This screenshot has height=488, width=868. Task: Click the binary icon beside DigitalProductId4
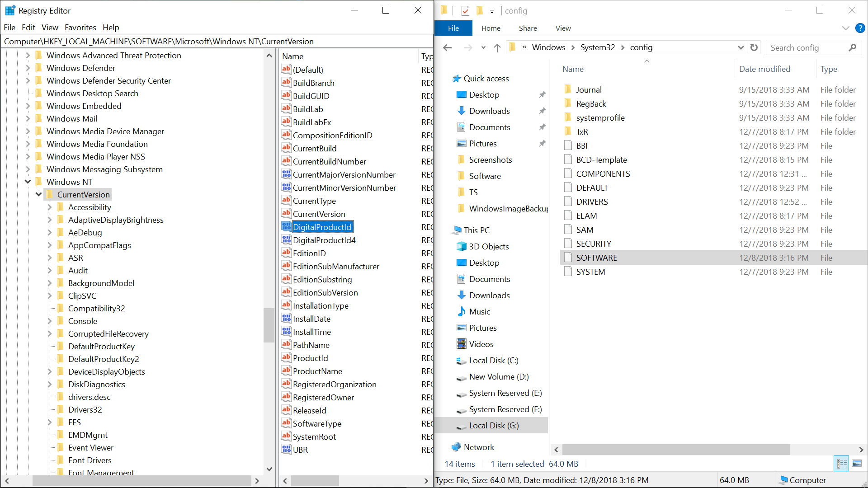[x=286, y=240]
